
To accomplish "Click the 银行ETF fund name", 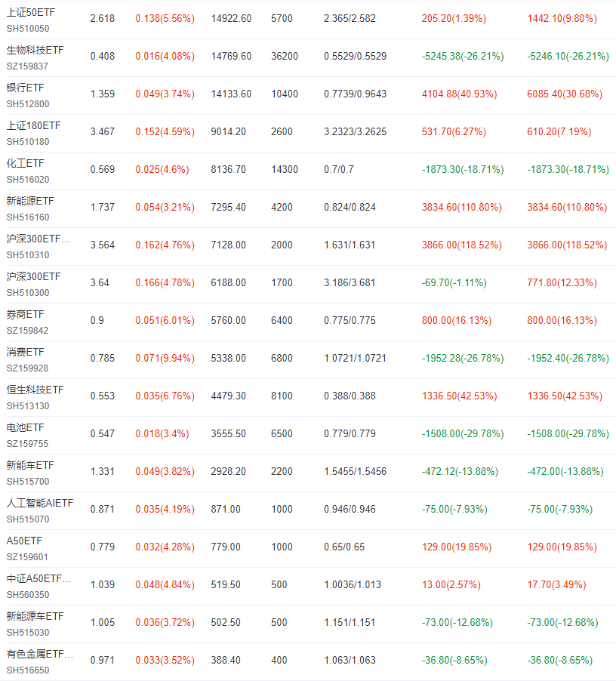I will pos(25,88).
